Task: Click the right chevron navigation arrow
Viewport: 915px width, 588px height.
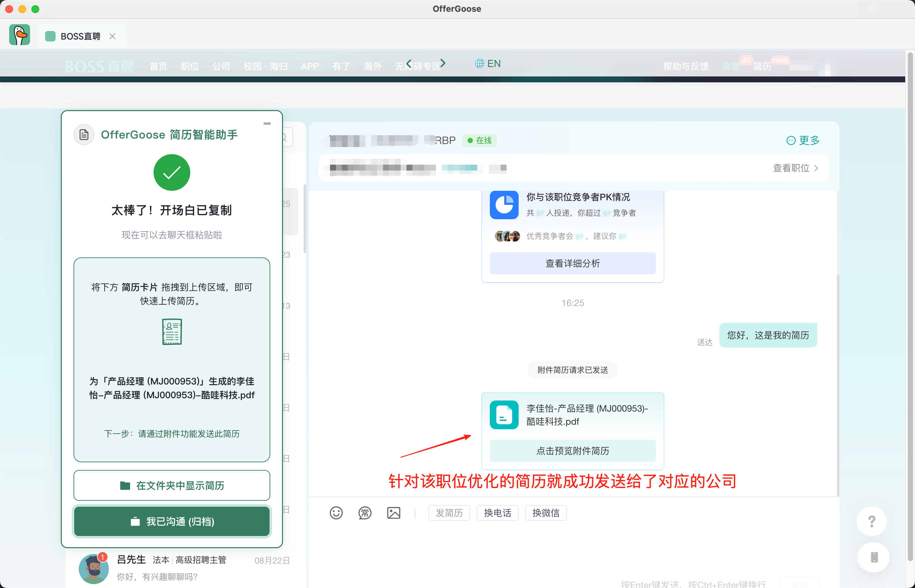Action: click(x=442, y=63)
